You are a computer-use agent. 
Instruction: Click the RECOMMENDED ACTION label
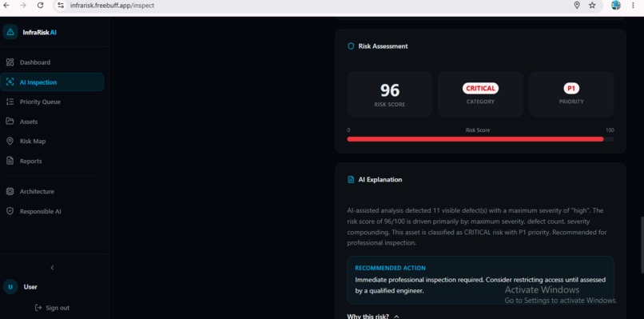(390, 268)
